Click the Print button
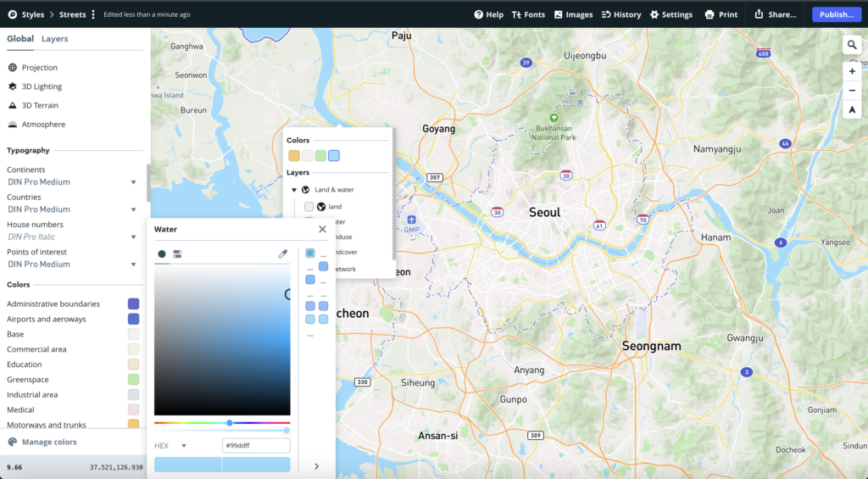Screen dimensions: 868x479 tap(721, 14)
